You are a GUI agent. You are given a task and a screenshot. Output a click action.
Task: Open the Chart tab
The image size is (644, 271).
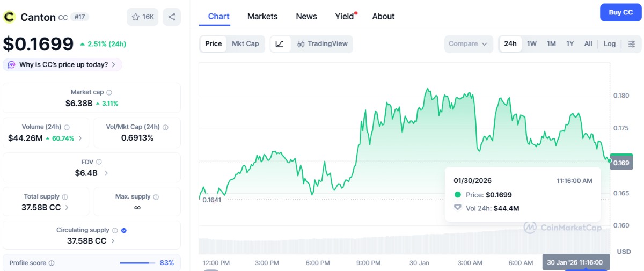(218, 16)
